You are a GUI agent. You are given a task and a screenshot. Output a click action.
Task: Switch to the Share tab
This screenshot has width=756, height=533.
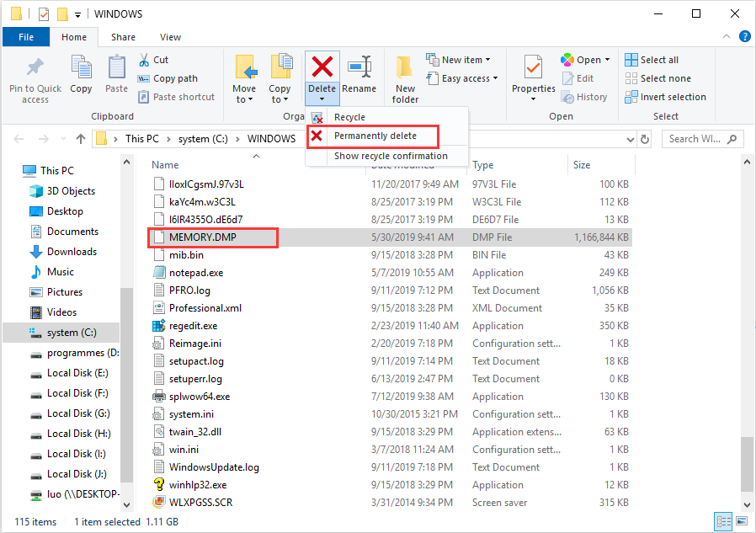coord(124,37)
